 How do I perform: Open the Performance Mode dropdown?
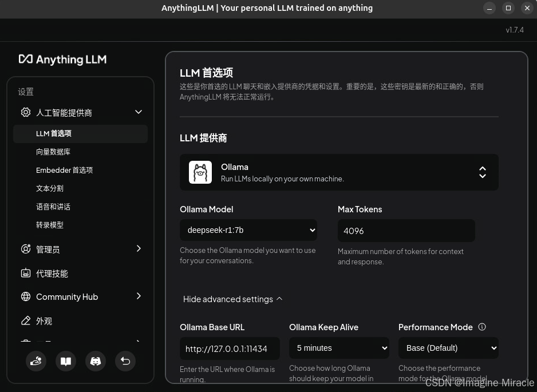[448, 348]
